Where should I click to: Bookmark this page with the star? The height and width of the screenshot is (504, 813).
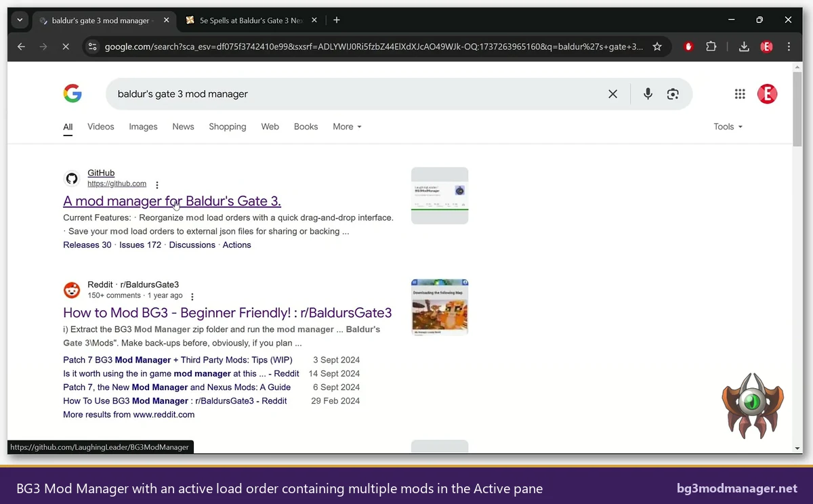coord(656,47)
